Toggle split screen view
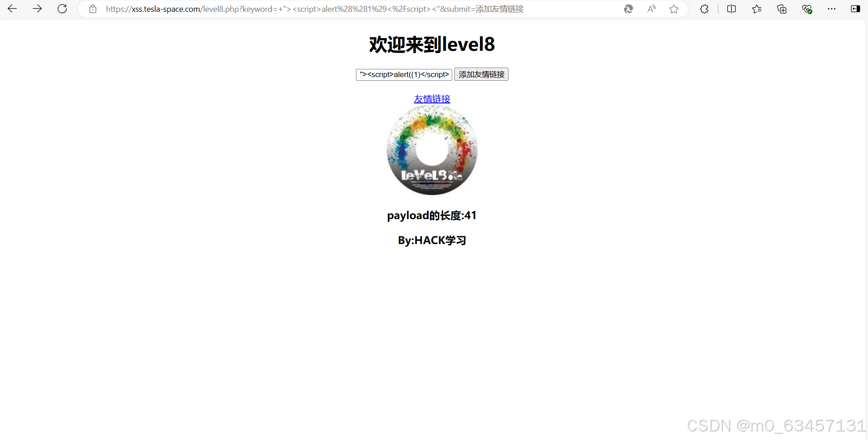The height and width of the screenshot is (440, 868). pyautogui.click(x=731, y=9)
